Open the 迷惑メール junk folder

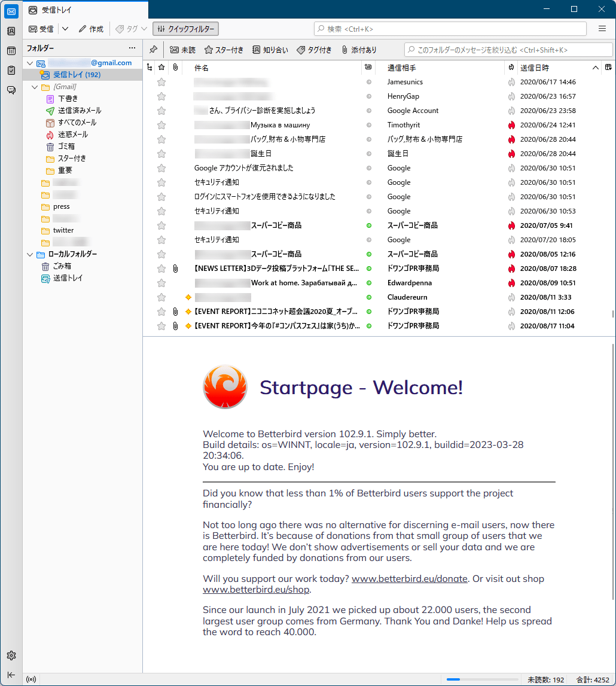83,135
